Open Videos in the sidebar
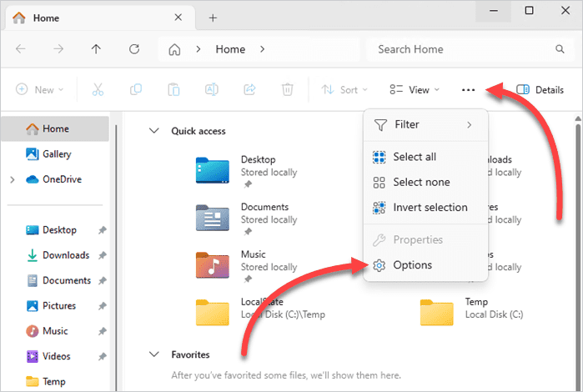Viewport: 583px width, 392px height. [x=56, y=356]
